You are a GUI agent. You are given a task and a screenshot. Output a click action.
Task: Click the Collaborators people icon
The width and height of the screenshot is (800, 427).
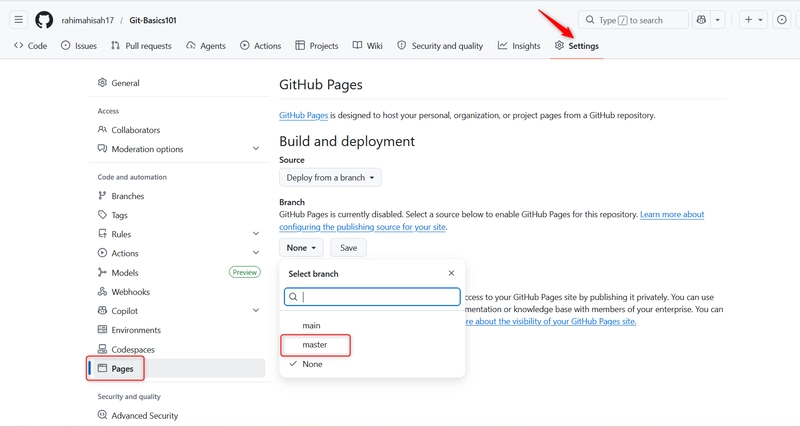102,130
